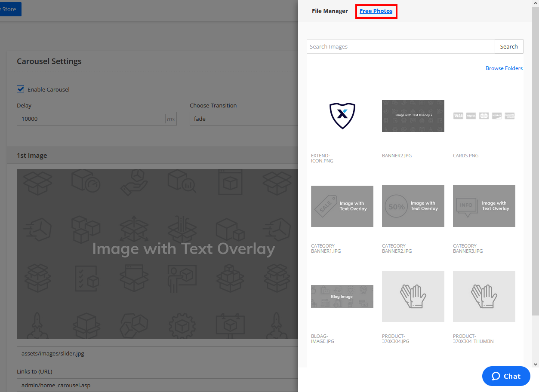Viewport: 539px width, 392px height.
Task: Choose the category-banner1.jpg sale tag image
Action: click(x=342, y=206)
